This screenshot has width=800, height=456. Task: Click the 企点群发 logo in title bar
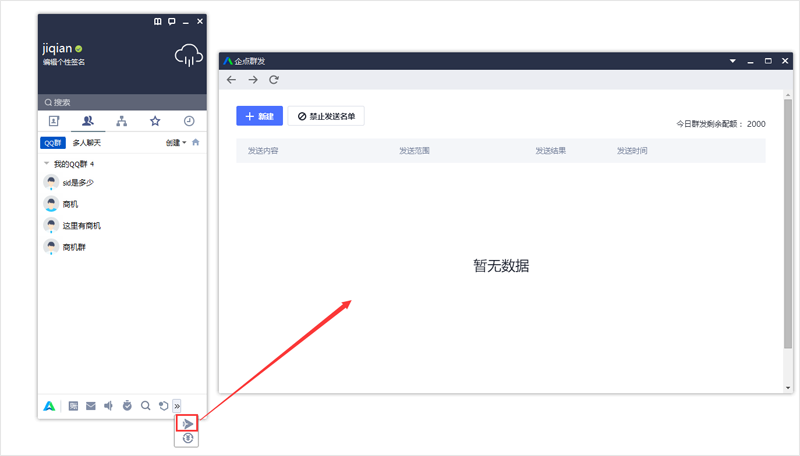(228, 61)
